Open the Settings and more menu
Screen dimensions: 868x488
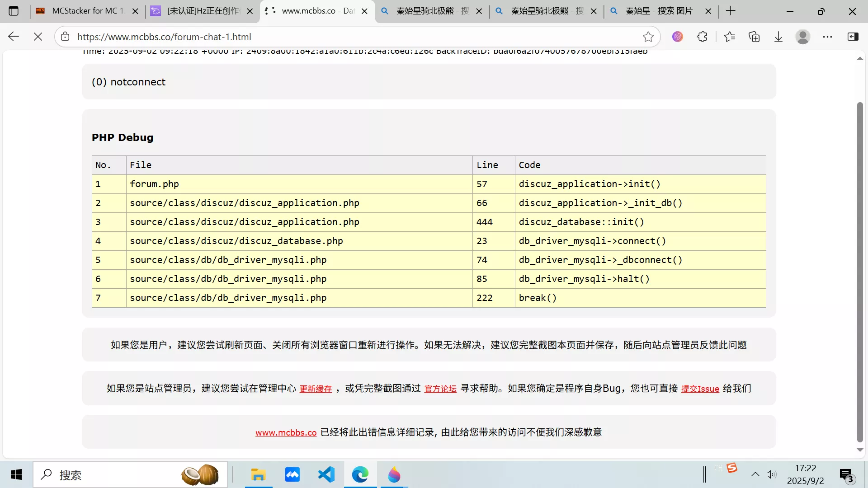pyautogui.click(x=828, y=37)
